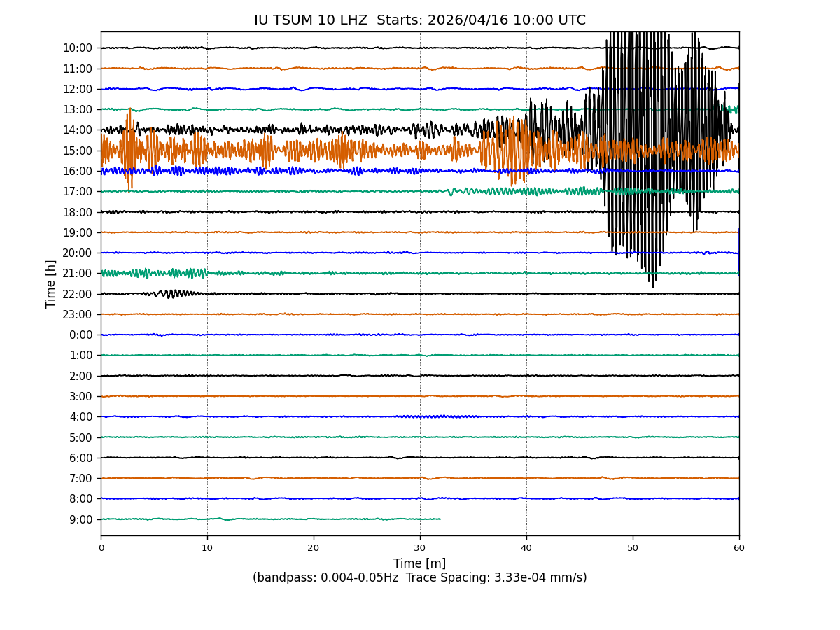Click the 10:00 hour label on the vertical axis
This screenshot has height=630, width=840.
77,48
